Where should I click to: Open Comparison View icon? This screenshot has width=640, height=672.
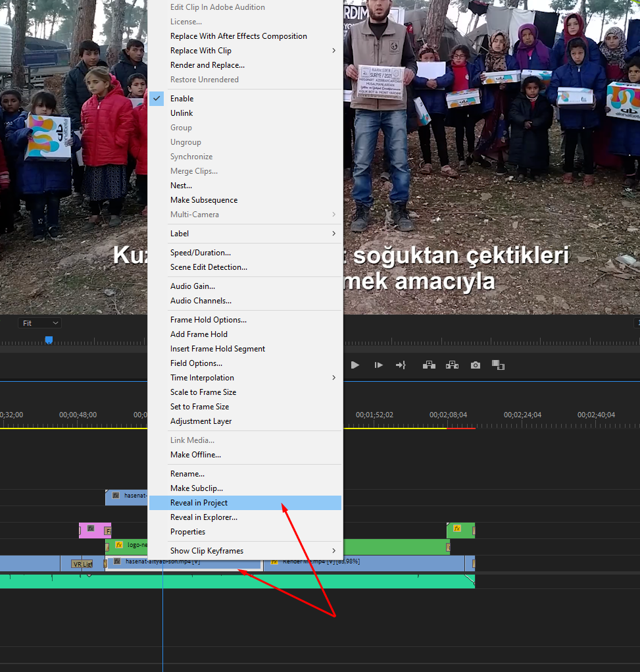[498, 365]
